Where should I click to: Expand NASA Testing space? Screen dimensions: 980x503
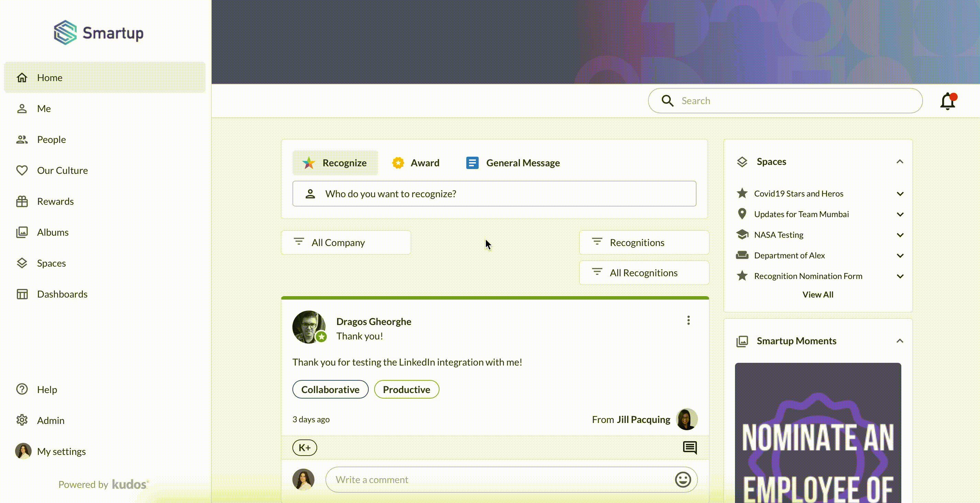click(900, 235)
